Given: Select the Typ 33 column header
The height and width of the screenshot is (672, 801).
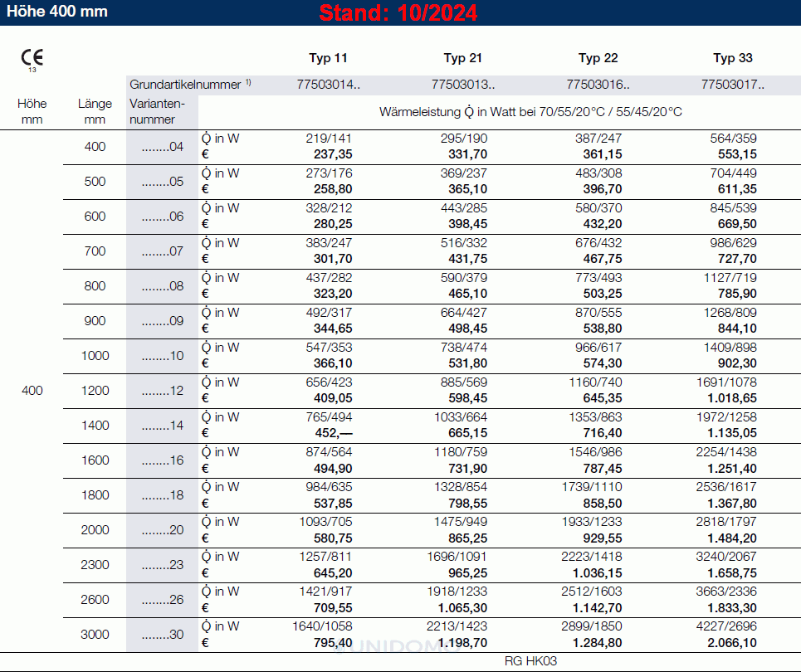Looking at the screenshot, I should click(x=733, y=58).
